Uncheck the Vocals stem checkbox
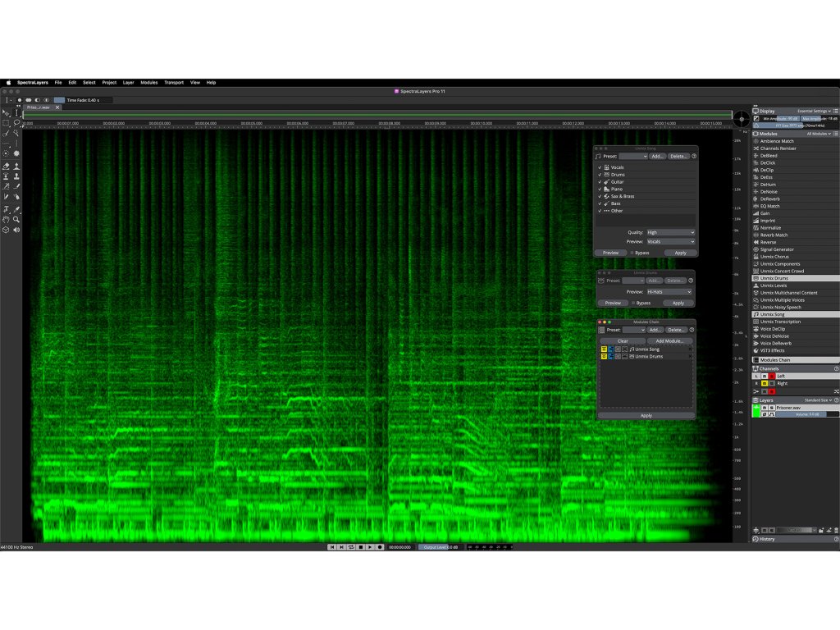The image size is (840, 630). (x=600, y=167)
